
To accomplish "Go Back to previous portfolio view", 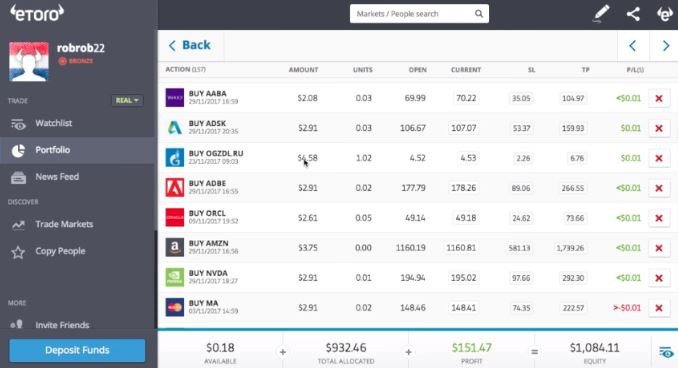I will pyautogui.click(x=189, y=45).
